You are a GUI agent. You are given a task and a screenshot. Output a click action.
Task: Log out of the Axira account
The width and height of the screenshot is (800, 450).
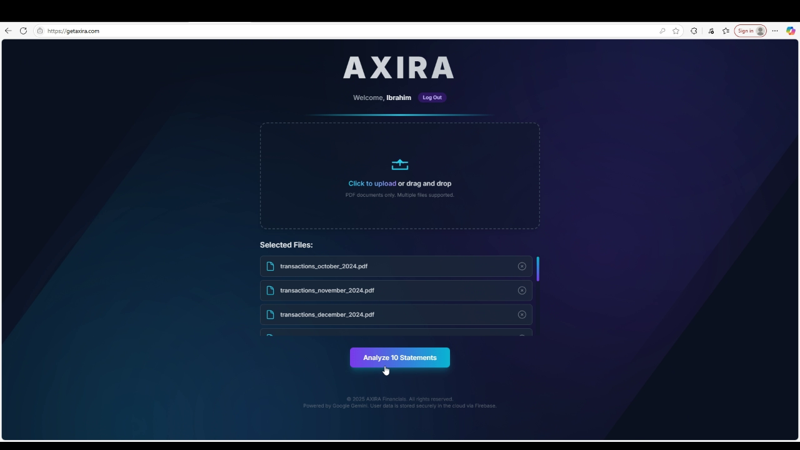[432, 97]
